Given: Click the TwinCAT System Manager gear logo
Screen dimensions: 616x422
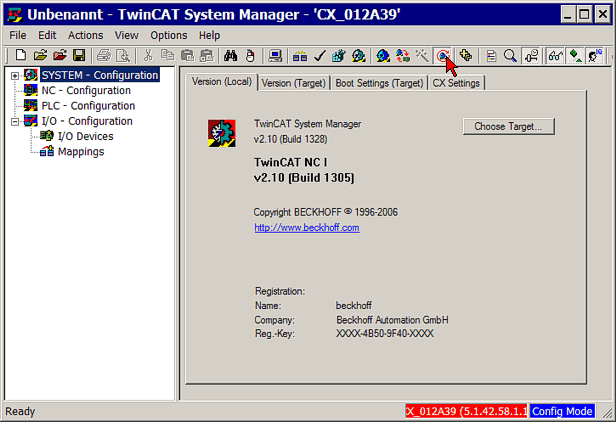Looking at the screenshot, I should [222, 134].
